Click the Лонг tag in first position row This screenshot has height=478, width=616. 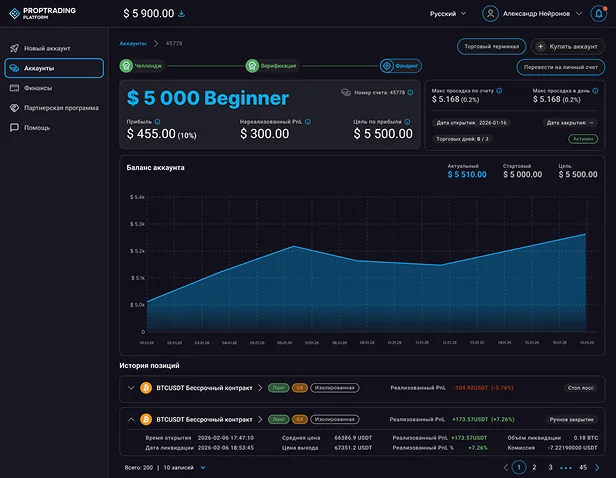[279, 388]
